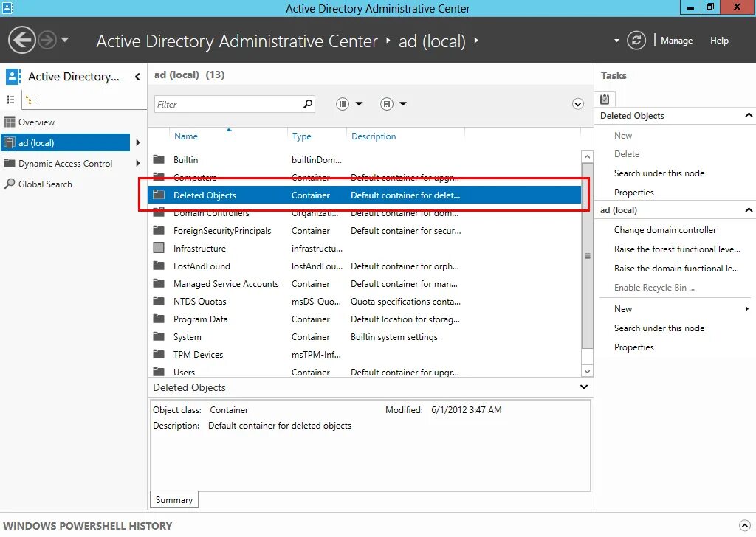Select the LostAndFound row

tap(364, 266)
